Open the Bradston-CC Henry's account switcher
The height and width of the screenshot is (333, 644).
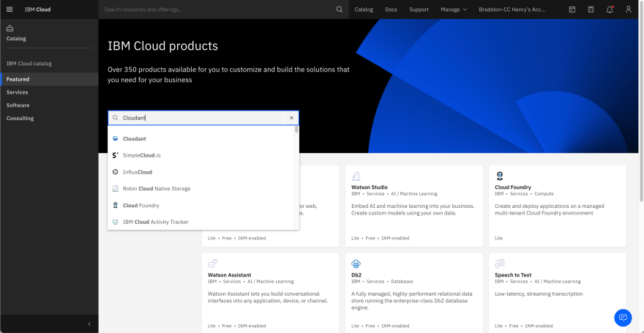point(512,10)
